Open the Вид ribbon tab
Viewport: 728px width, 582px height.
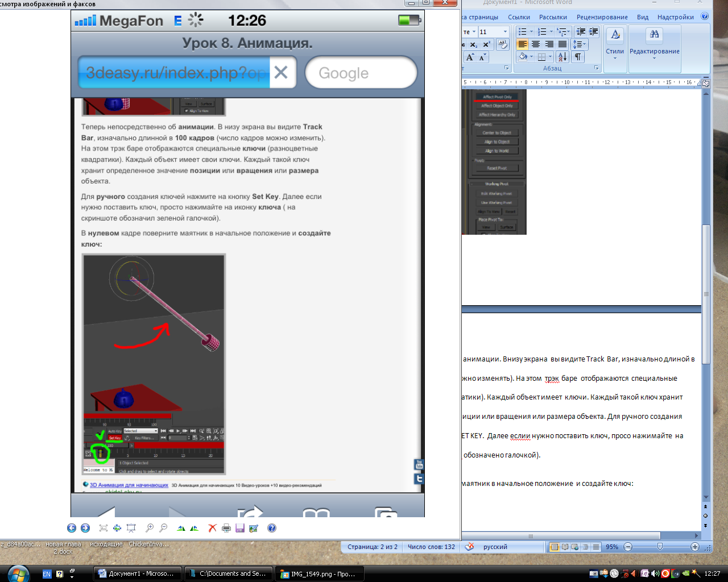pyautogui.click(x=643, y=17)
